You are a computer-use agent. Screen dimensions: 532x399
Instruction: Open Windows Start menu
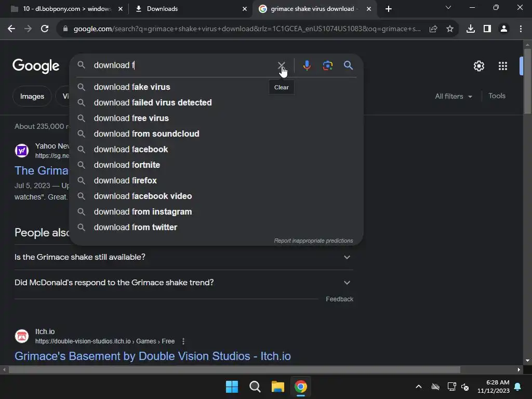(x=232, y=387)
